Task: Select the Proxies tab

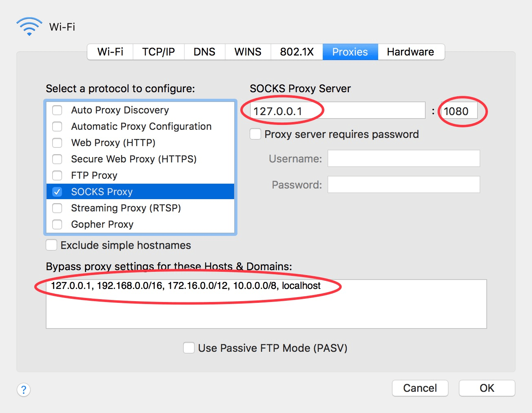Action: click(350, 52)
